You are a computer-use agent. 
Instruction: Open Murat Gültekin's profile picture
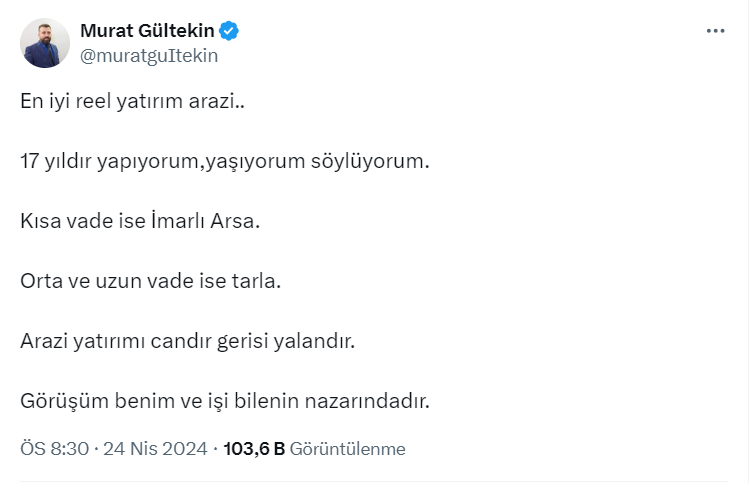(45, 43)
